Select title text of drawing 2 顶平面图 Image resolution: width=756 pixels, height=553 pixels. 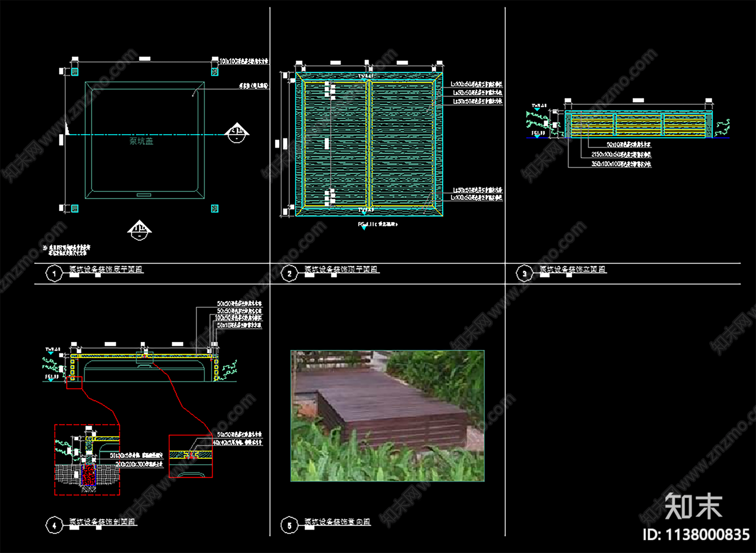click(x=341, y=269)
